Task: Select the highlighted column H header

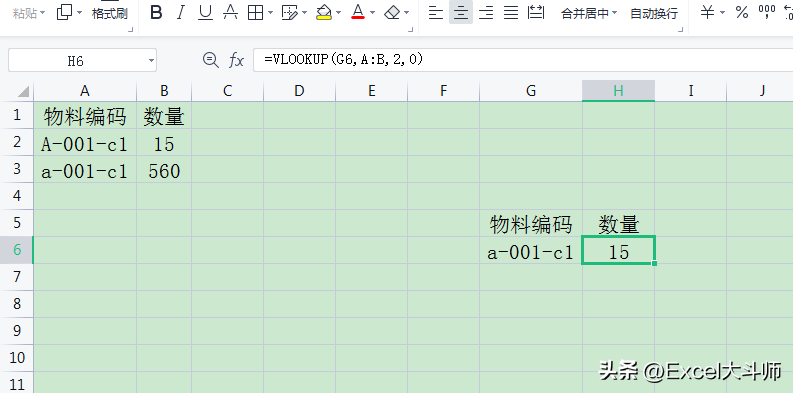Action: pos(618,91)
